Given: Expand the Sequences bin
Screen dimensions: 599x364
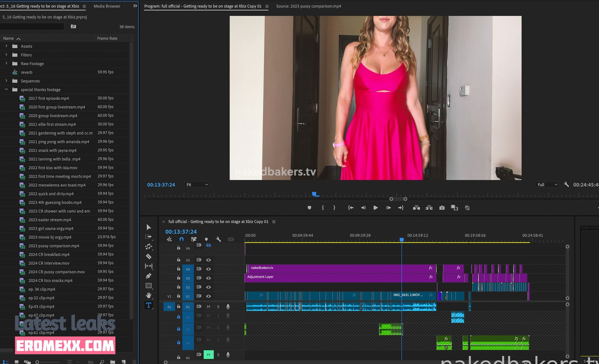Looking at the screenshot, I should click(6, 80).
